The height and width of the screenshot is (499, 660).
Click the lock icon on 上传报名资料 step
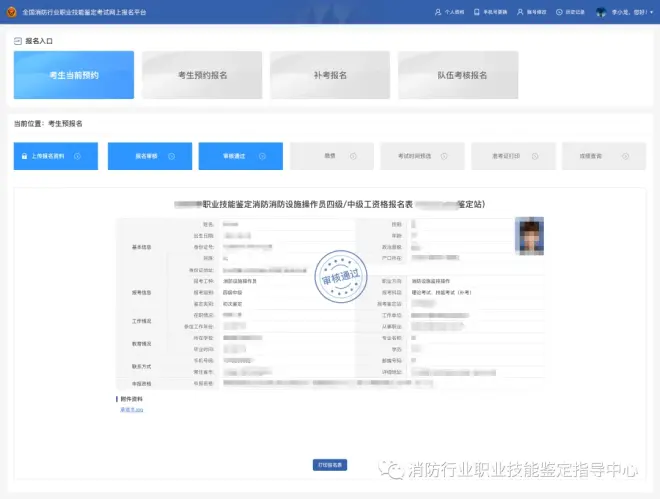point(23,156)
